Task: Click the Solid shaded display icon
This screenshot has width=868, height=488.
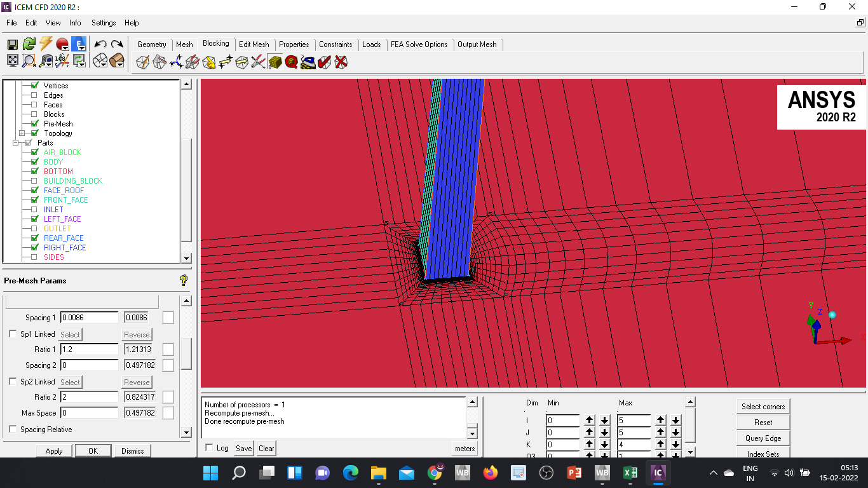Action: coord(117,60)
